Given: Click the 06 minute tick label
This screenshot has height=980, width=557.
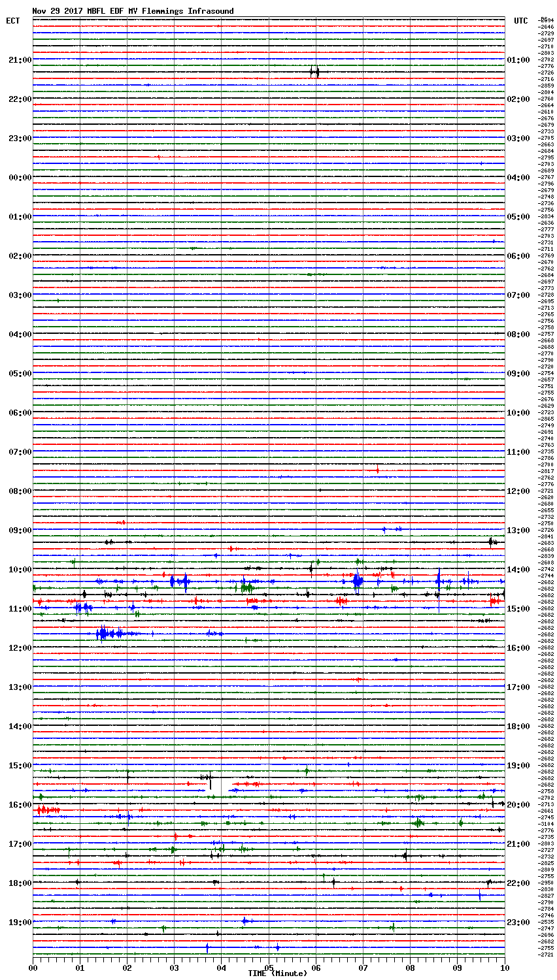Looking at the screenshot, I should point(316,968).
